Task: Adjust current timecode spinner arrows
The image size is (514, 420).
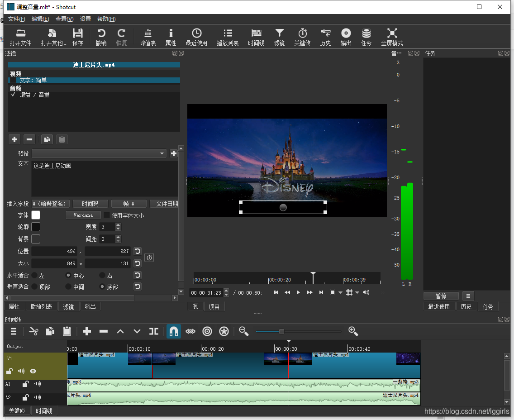Action: pyautogui.click(x=226, y=292)
